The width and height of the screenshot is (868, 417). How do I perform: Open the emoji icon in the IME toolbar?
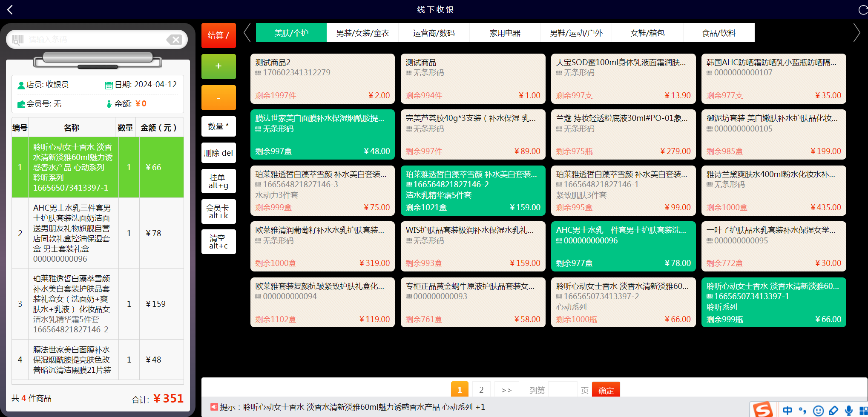(818, 410)
